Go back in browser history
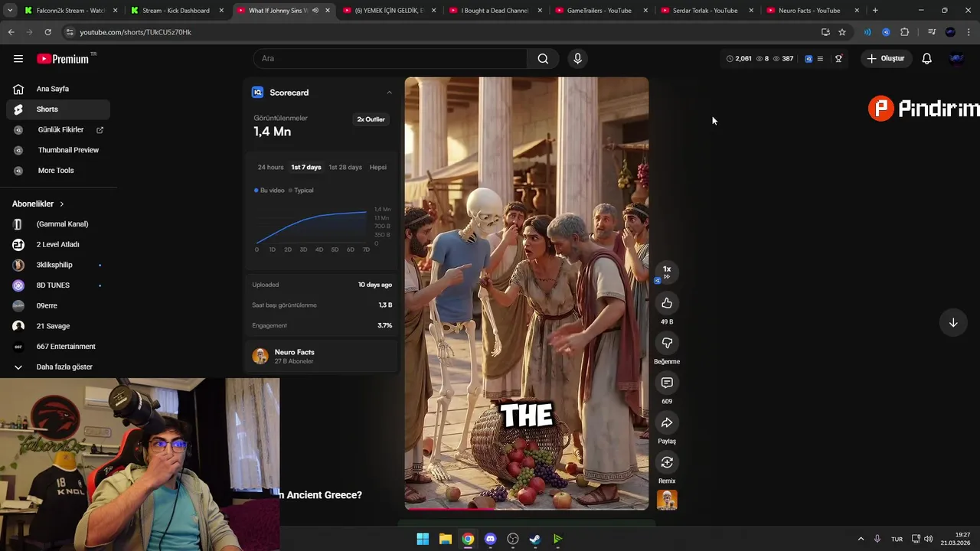The image size is (980, 551). [x=11, y=32]
